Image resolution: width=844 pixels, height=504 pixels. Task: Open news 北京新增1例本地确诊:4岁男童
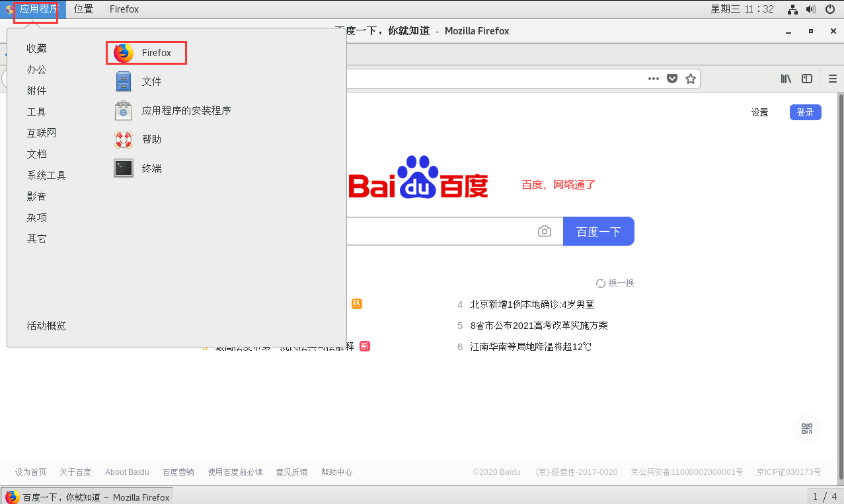coord(532,305)
